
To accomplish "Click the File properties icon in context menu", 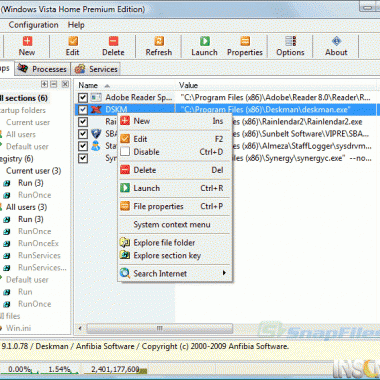I will pos(125,206).
